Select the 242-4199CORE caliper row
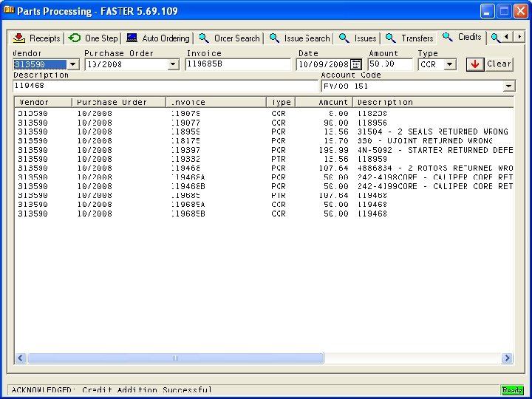 (264, 186)
